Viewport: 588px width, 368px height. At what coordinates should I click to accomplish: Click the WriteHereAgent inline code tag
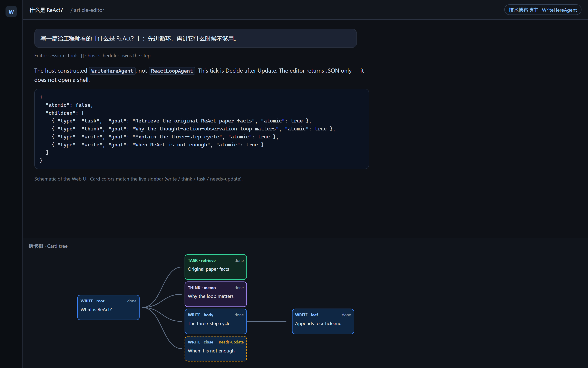tap(112, 71)
